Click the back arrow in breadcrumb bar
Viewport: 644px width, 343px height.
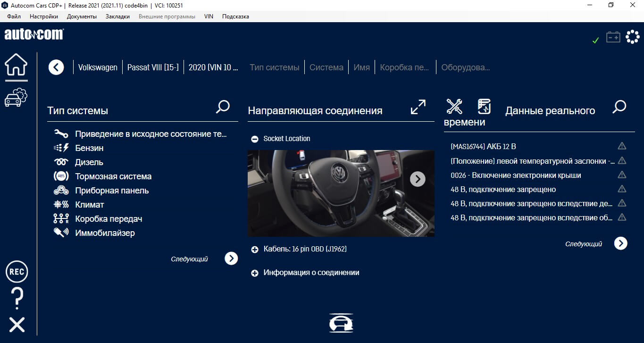[x=56, y=67]
